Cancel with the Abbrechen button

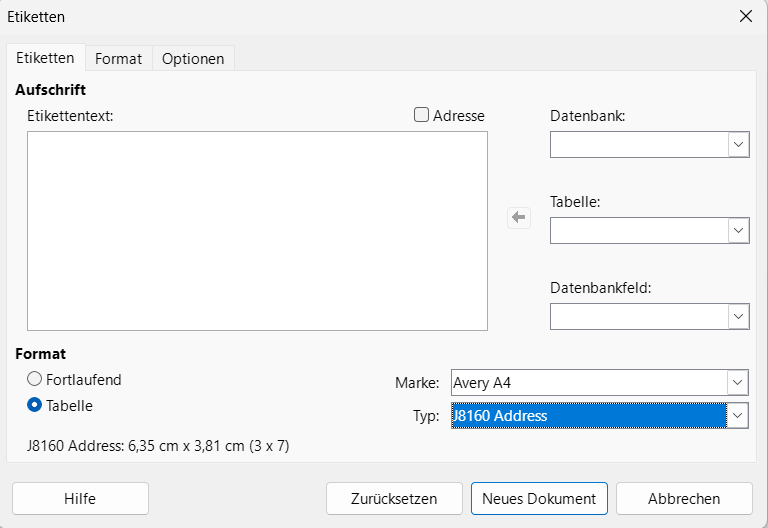click(x=683, y=498)
